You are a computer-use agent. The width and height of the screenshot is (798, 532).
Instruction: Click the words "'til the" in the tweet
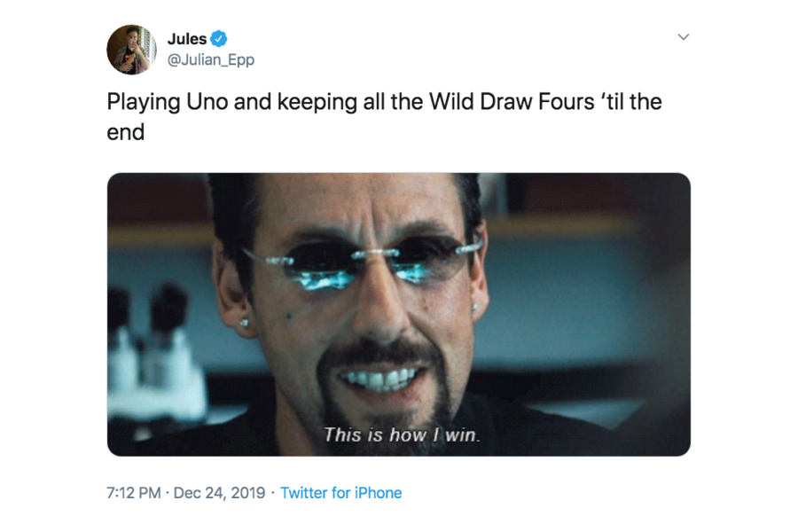(631, 102)
